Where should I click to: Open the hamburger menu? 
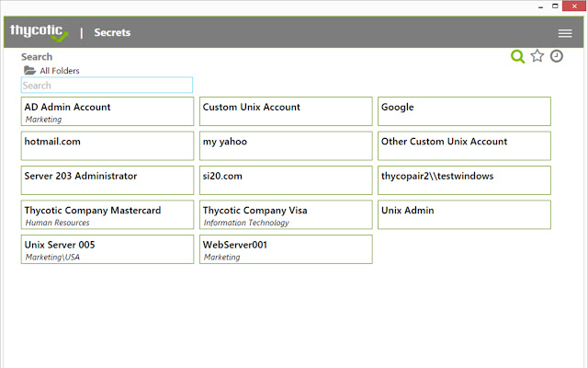[x=565, y=33]
